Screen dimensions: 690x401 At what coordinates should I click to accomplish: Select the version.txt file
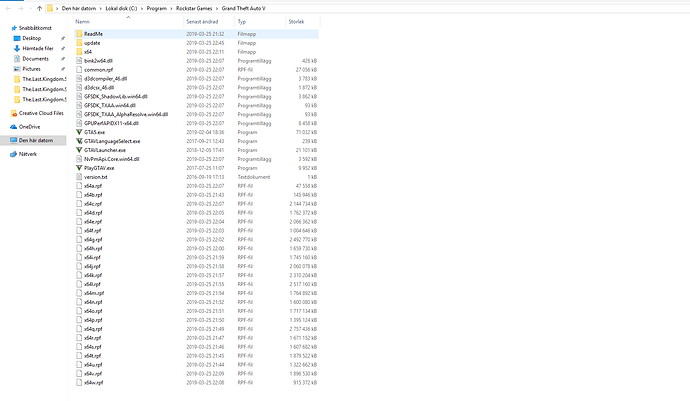[x=97, y=176]
